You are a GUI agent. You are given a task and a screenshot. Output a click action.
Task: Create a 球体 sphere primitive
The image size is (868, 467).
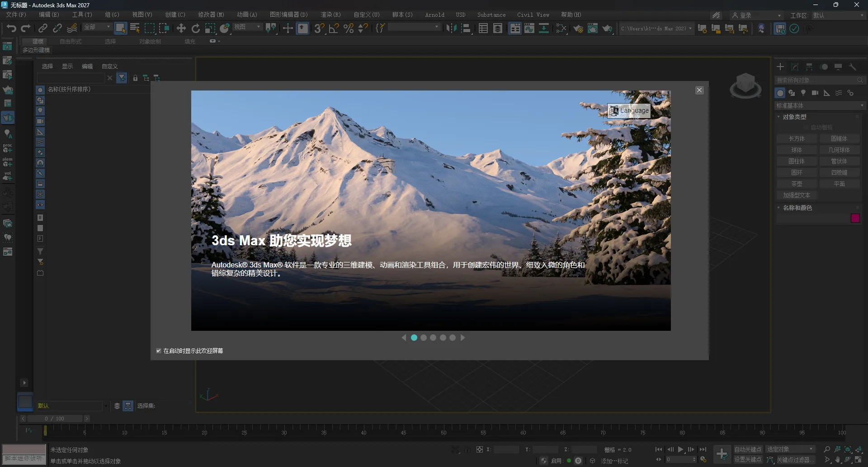[x=797, y=150]
